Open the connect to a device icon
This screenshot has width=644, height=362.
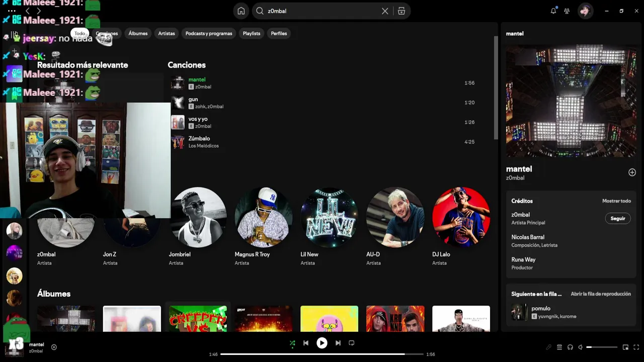point(570,347)
